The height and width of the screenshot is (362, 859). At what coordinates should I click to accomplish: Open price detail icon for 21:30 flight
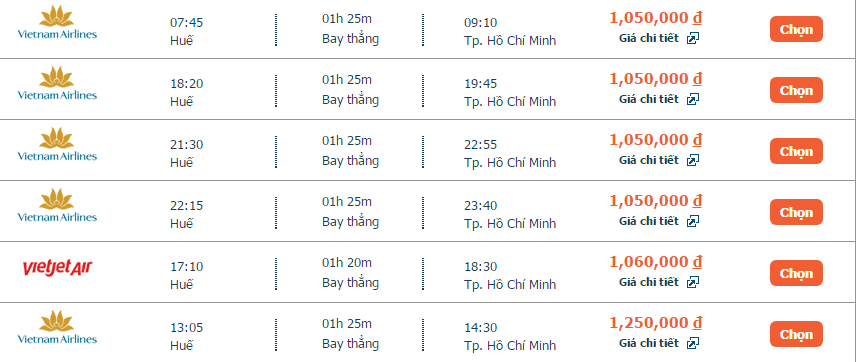(692, 160)
